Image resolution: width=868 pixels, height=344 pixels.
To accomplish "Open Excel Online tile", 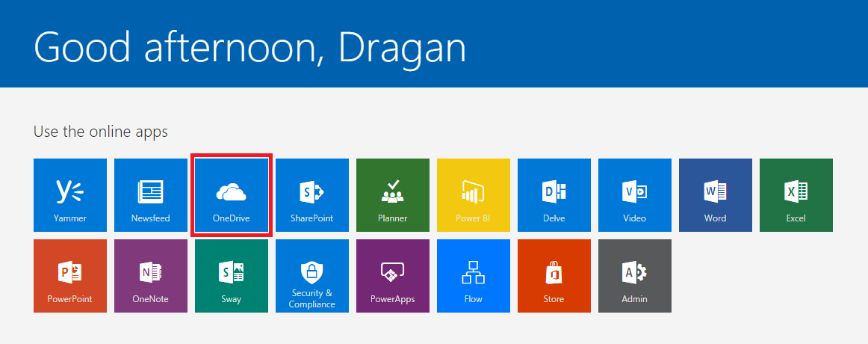I will pyautogui.click(x=796, y=195).
